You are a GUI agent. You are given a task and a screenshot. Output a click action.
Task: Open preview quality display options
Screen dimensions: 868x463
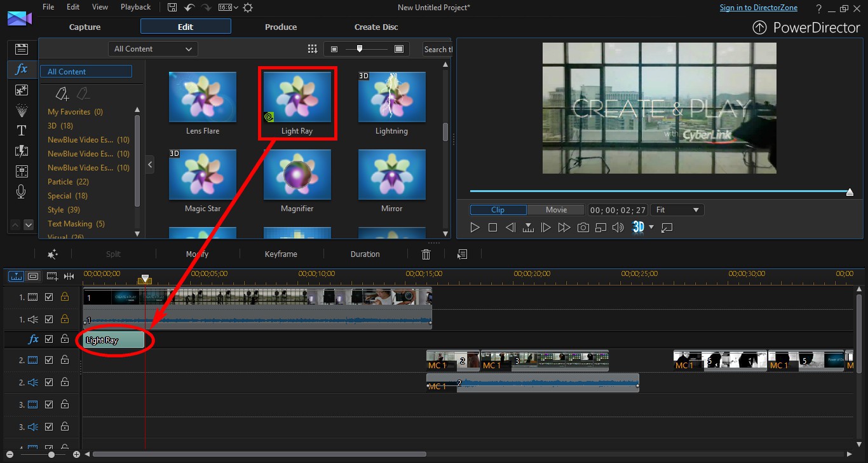pos(600,228)
